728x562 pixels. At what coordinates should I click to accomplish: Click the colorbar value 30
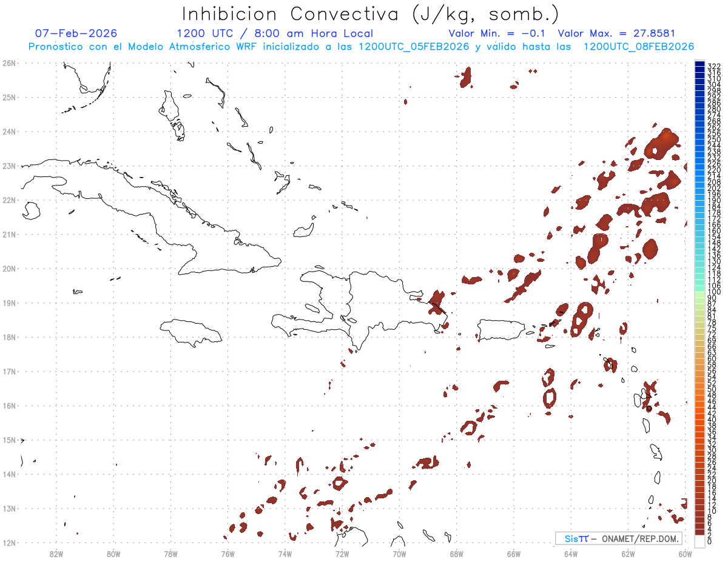713,450
